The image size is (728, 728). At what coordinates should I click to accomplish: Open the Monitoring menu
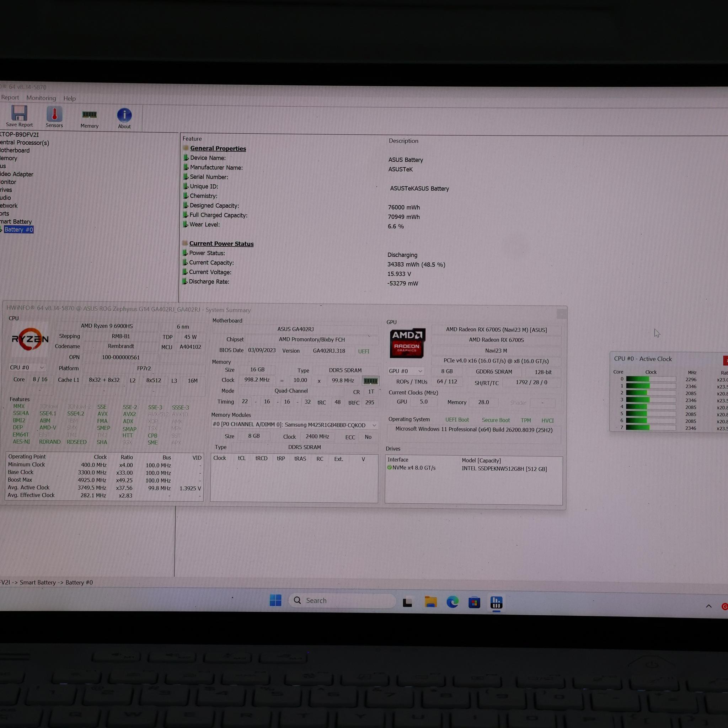(x=41, y=98)
